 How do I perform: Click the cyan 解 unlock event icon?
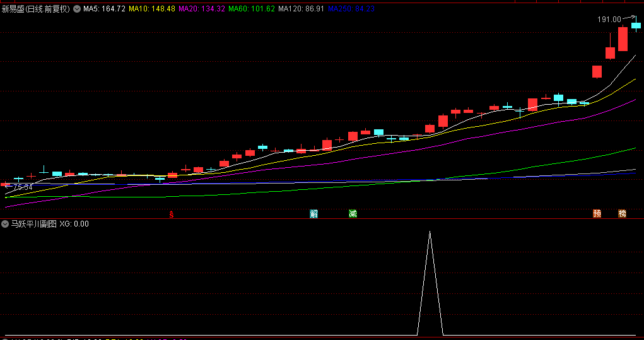pos(313,214)
